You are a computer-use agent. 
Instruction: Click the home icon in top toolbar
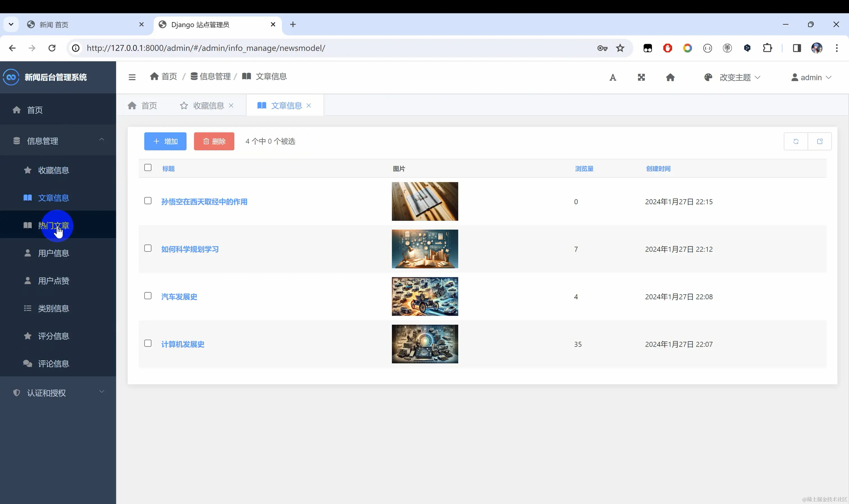(x=670, y=77)
